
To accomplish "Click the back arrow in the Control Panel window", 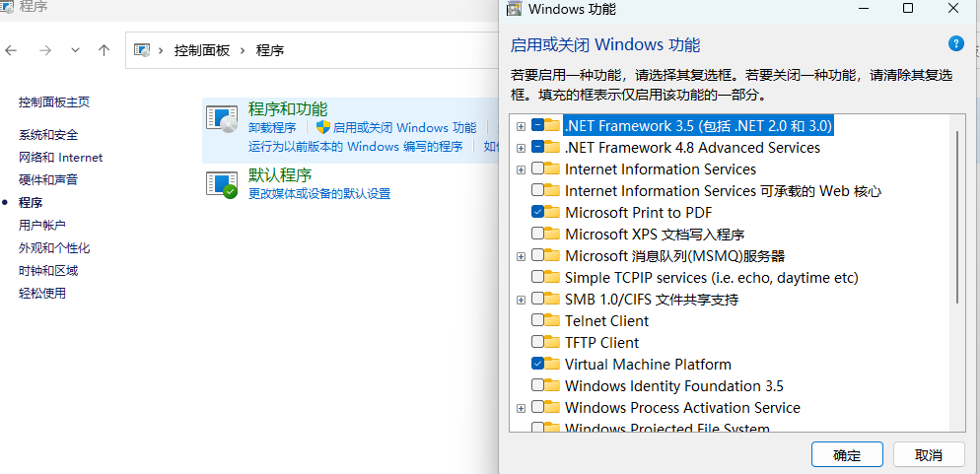I will tap(11, 50).
